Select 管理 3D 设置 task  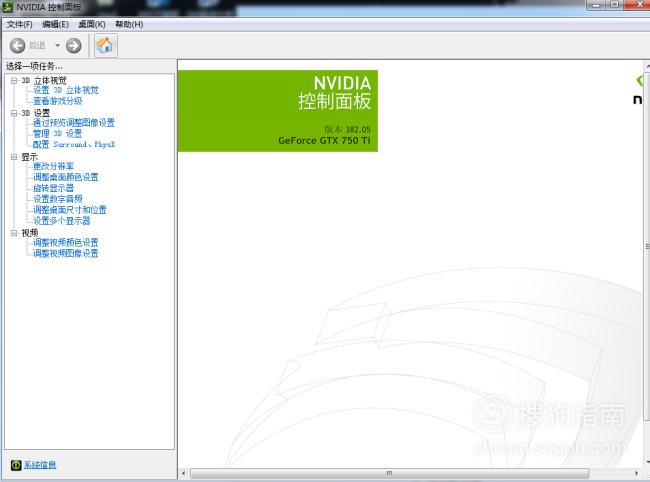57,133
